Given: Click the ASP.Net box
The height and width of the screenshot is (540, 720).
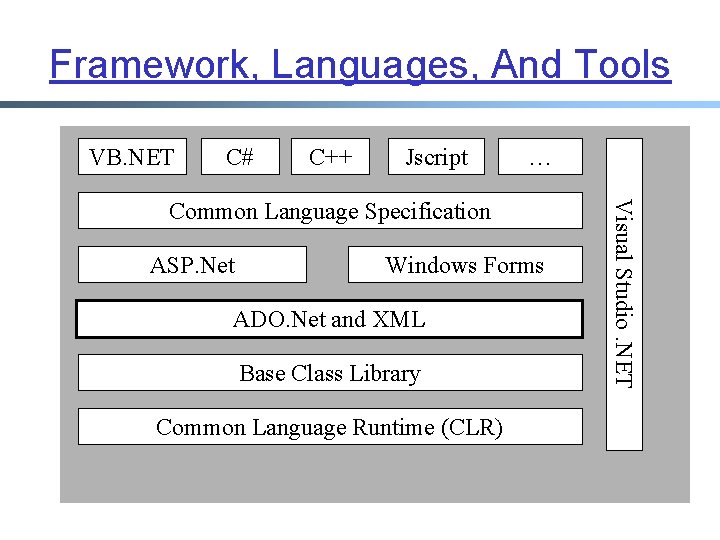Looking at the screenshot, I should (x=192, y=264).
